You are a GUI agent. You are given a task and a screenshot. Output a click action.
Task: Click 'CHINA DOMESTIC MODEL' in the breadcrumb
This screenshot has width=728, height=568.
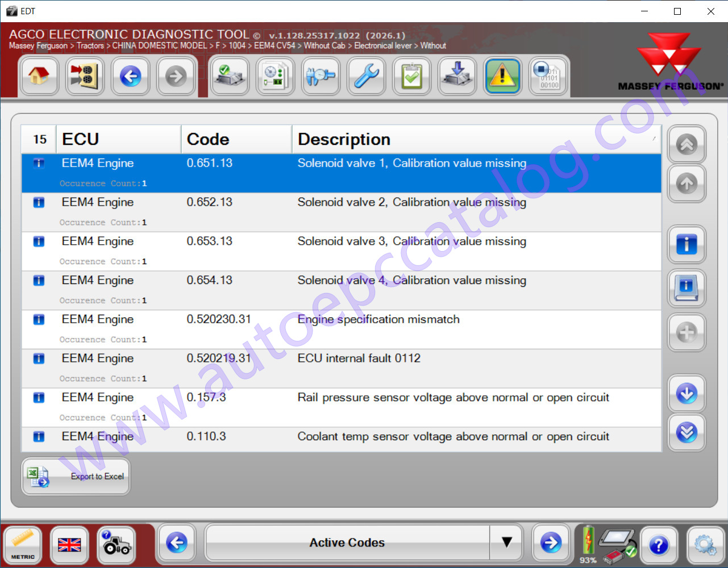pyautogui.click(x=160, y=45)
